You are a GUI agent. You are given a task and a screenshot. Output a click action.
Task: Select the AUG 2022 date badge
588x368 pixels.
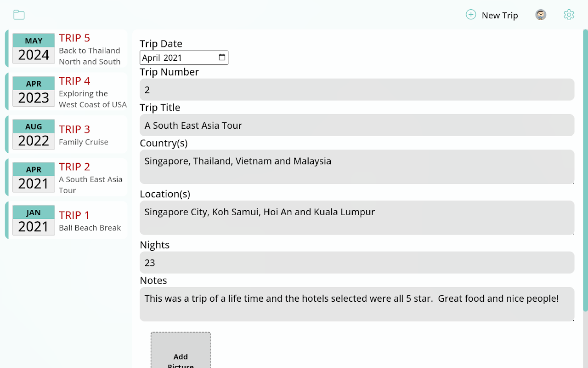pyautogui.click(x=34, y=134)
